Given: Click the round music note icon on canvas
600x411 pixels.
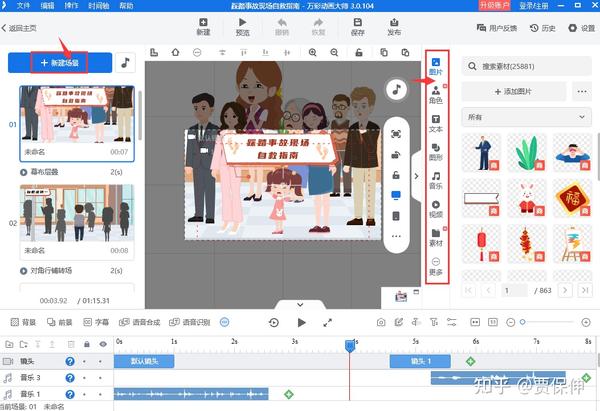Looking at the screenshot, I should click(396, 90).
